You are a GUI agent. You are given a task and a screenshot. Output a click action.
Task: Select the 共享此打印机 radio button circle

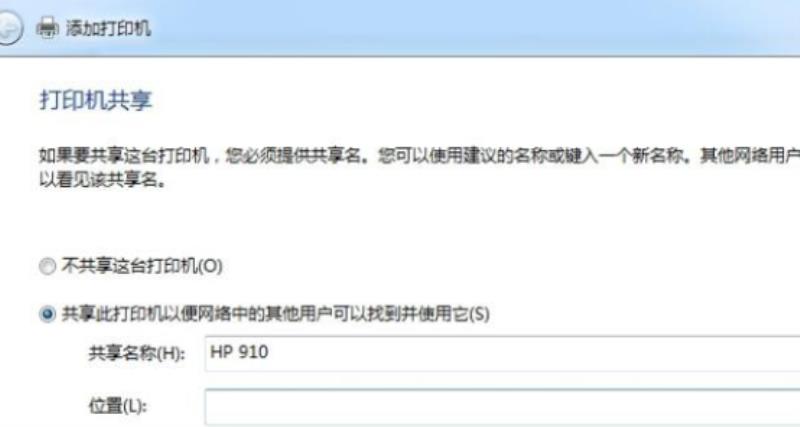(x=47, y=314)
